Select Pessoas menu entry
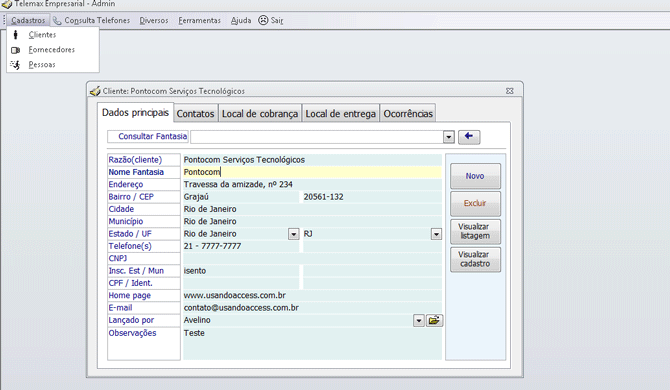The width and height of the screenshot is (670, 390). [53, 65]
